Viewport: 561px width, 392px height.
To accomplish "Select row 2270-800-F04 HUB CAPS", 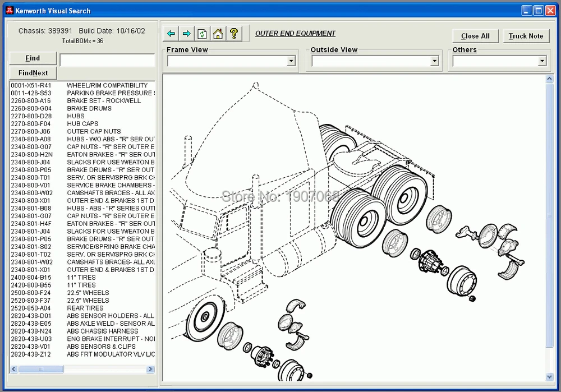I will [x=82, y=124].
